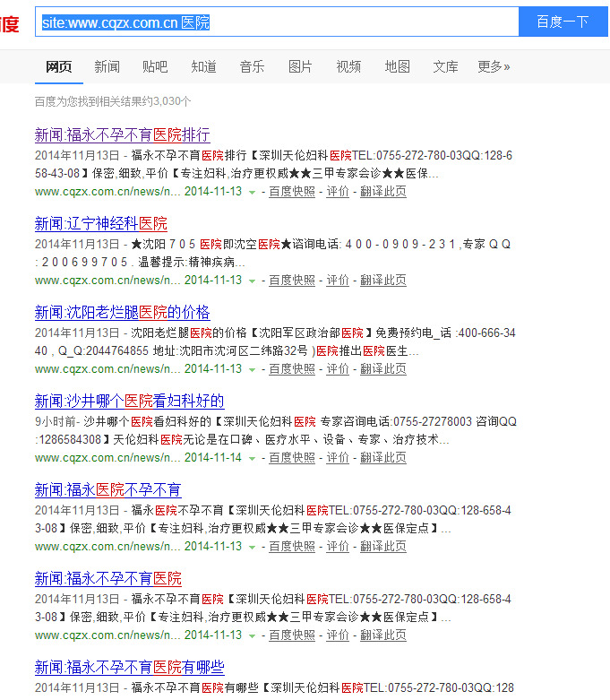Screen dimensions: 610x700
Task: Click 翻译此页 for 辽宁神经科医院 result
Action: point(383,281)
